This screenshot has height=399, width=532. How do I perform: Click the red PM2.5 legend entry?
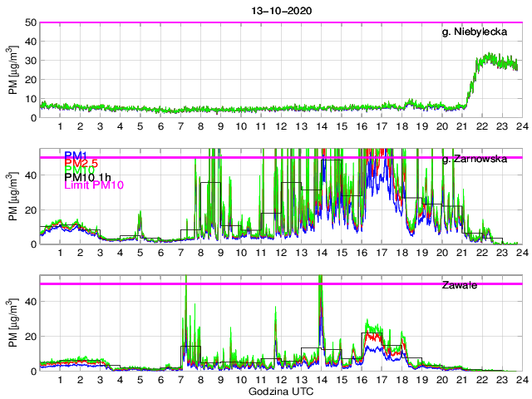82,165
